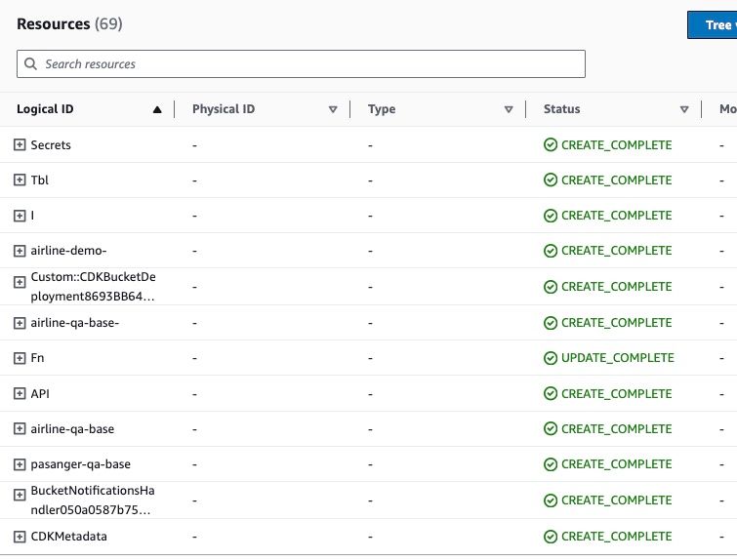Click the pasanger-qa-base CREATE_COMPLETE status
737x560 pixels.
(x=608, y=464)
